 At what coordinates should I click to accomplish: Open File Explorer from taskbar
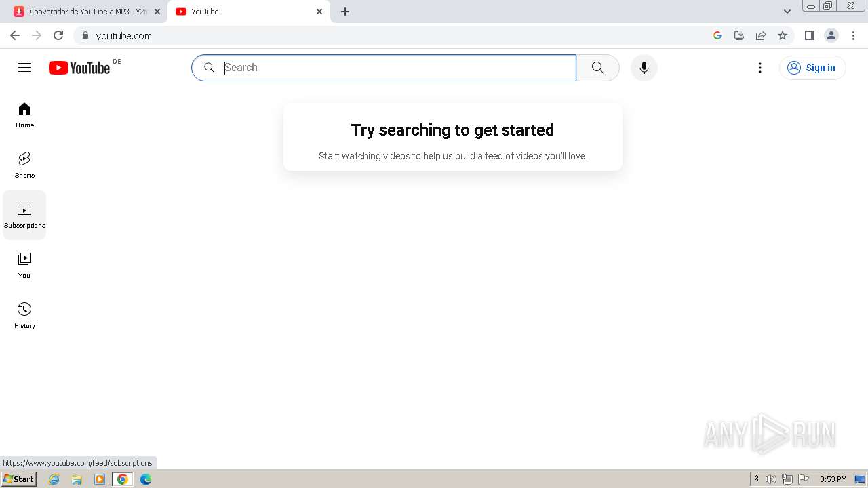point(77,479)
